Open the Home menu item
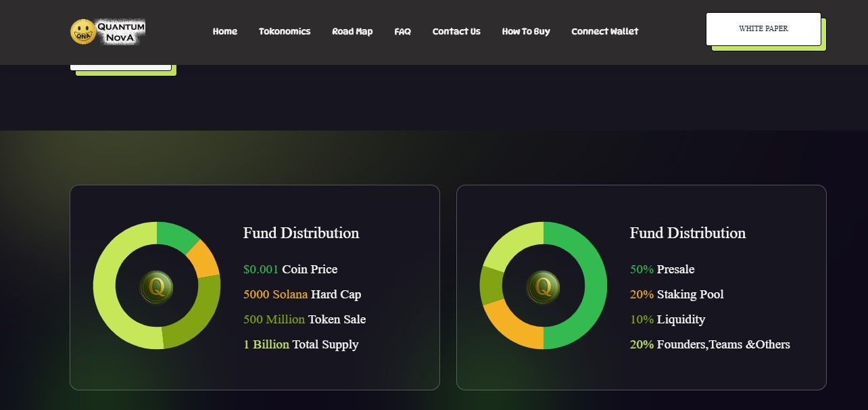868x410 pixels. (x=225, y=31)
